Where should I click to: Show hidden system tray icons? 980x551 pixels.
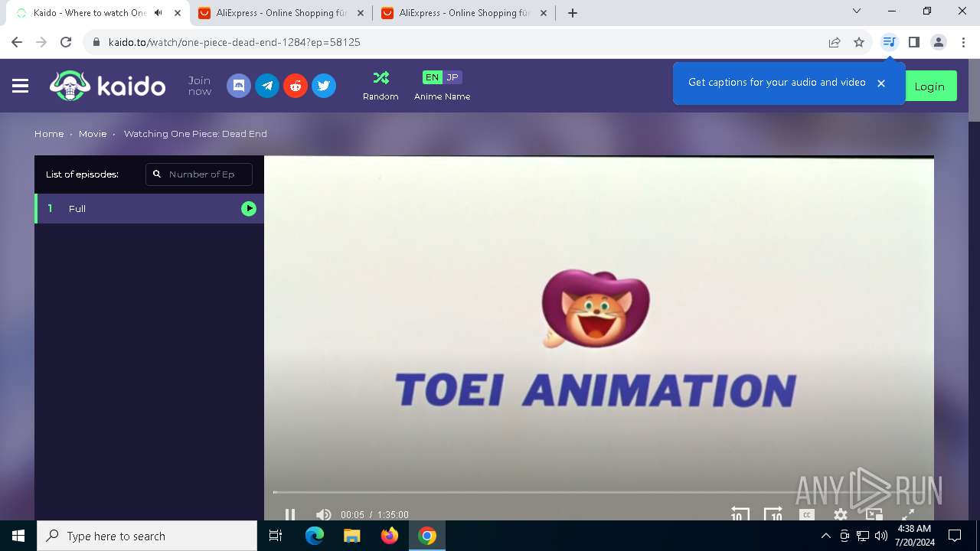point(825,536)
